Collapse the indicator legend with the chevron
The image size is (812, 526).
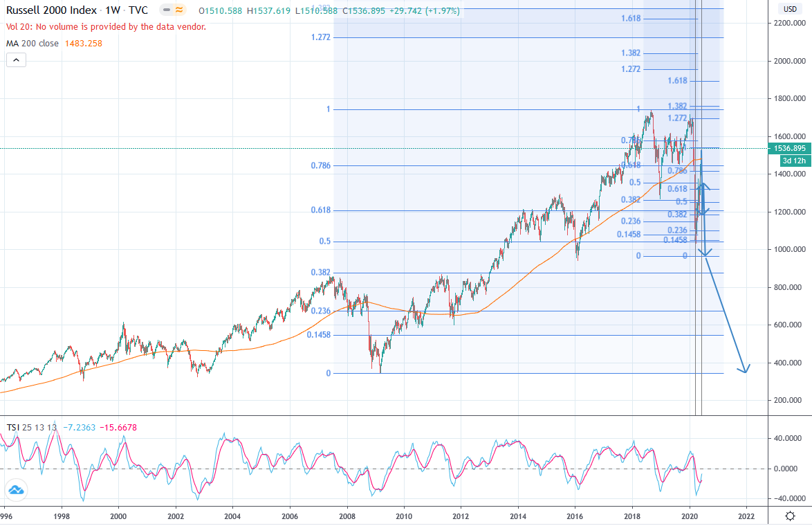coord(16,60)
